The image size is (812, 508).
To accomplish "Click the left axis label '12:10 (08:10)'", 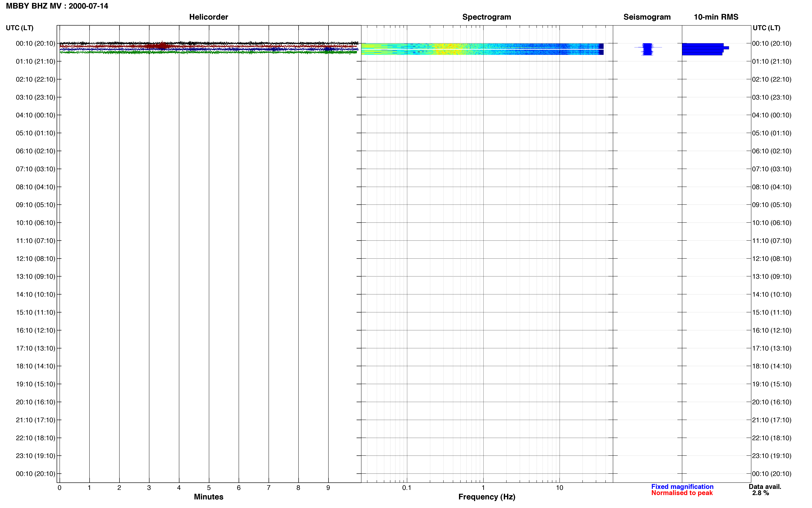I will pyautogui.click(x=36, y=259).
